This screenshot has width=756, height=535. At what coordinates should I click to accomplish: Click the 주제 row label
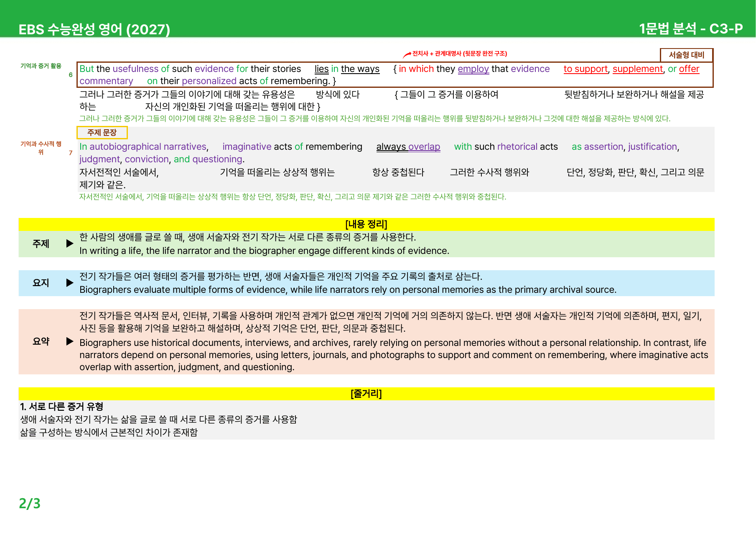point(41,244)
